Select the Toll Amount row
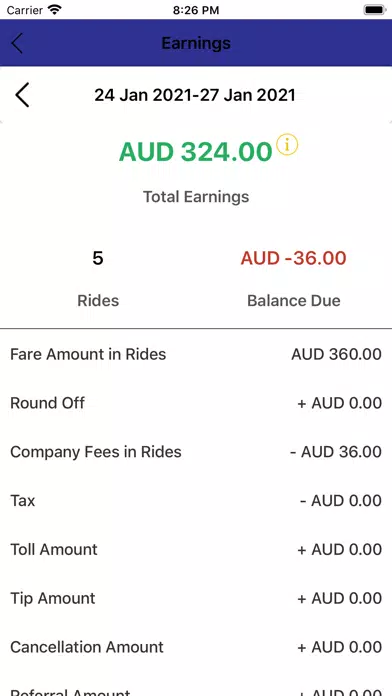This screenshot has width=392, height=696. click(x=196, y=550)
